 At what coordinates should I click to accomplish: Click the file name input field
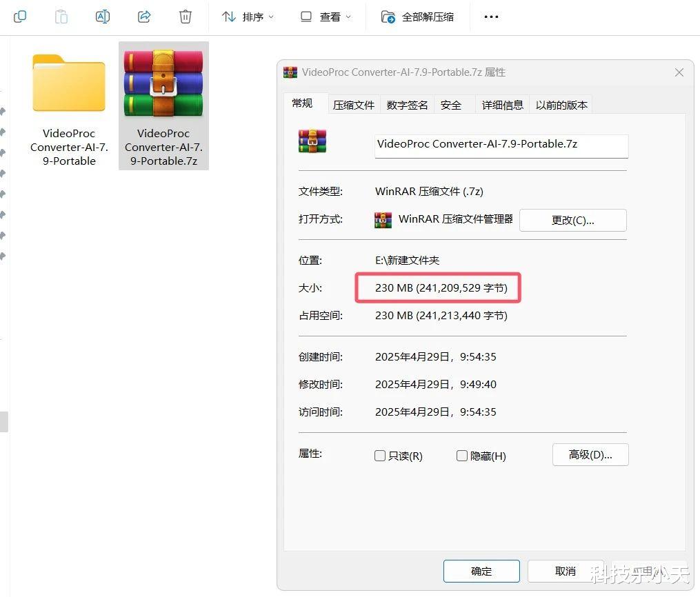501,145
